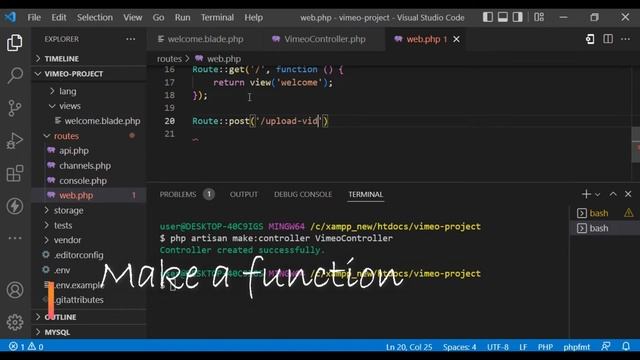Click Ln 20, Col 25 in status bar
This screenshot has width=640, height=360.
pyautogui.click(x=409, y=347)
